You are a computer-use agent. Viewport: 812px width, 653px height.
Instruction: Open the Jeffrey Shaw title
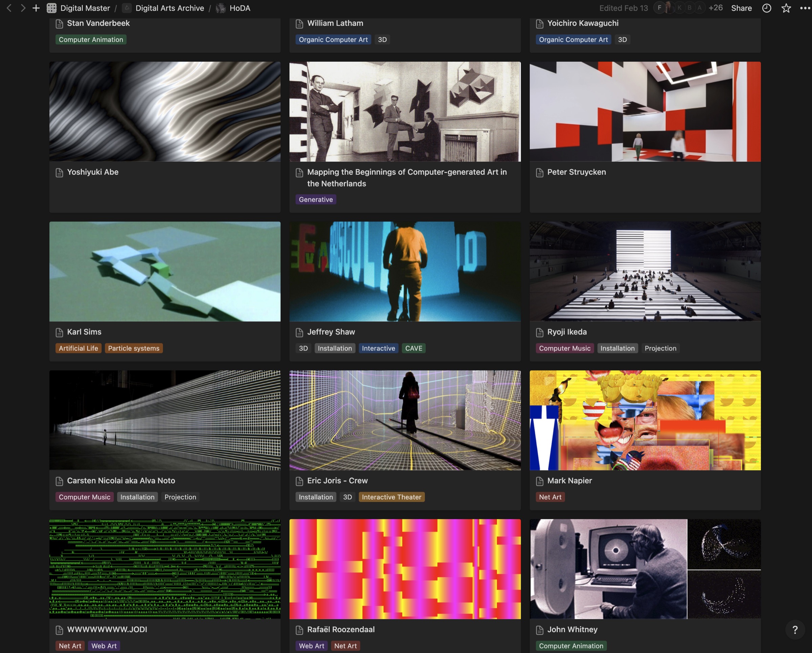[x=331, y=332]
